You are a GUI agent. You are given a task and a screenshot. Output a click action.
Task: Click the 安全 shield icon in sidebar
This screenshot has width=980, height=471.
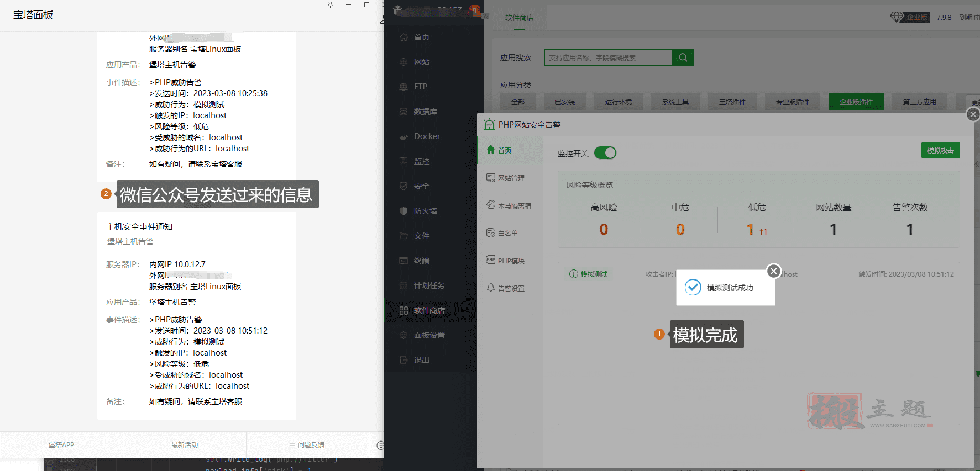click(403, 186)
